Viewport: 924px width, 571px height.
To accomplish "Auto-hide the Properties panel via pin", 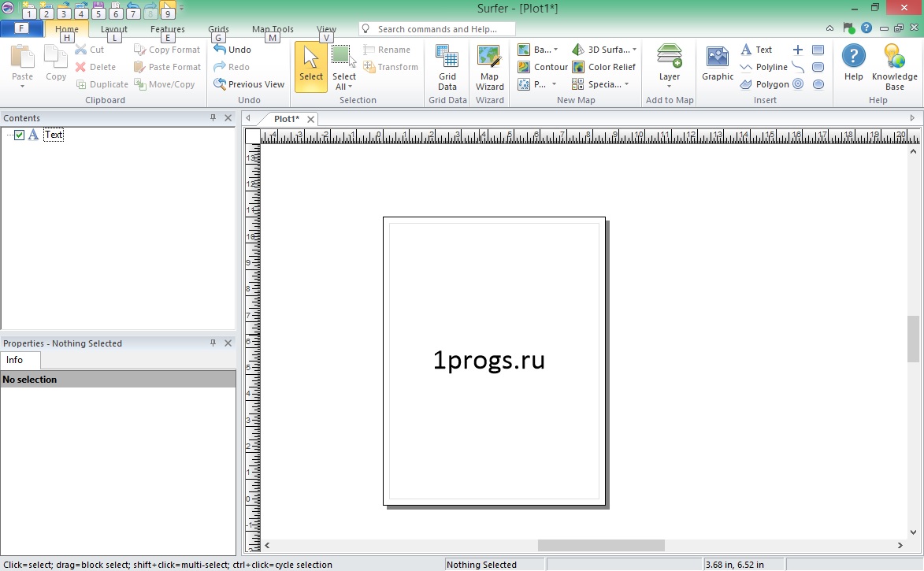I will 213,343.
